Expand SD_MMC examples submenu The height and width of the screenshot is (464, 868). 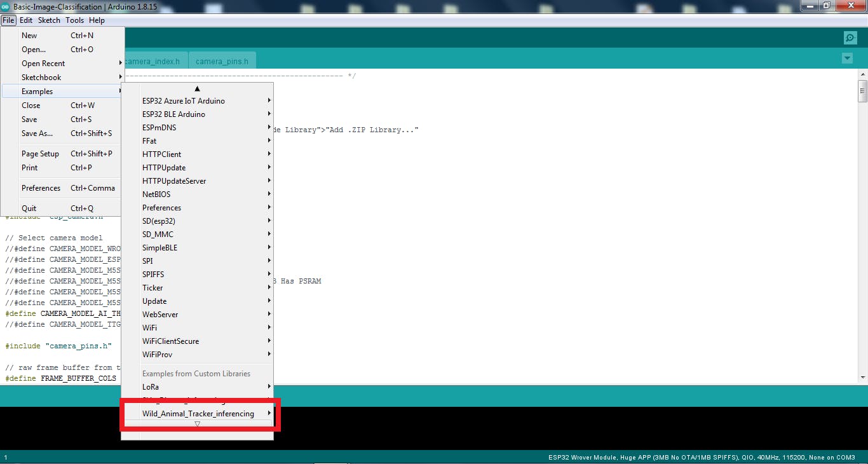coord(197,235)
